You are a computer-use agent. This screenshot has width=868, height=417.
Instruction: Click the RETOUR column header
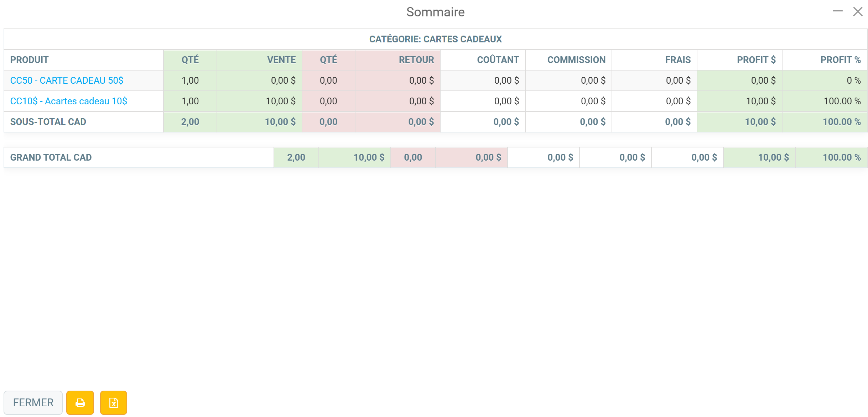tap(416, 60)
